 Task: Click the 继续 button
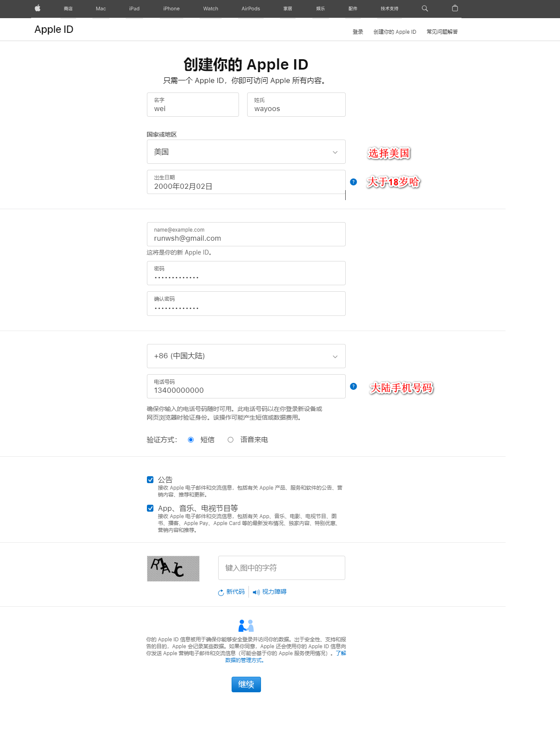point(246,685)
